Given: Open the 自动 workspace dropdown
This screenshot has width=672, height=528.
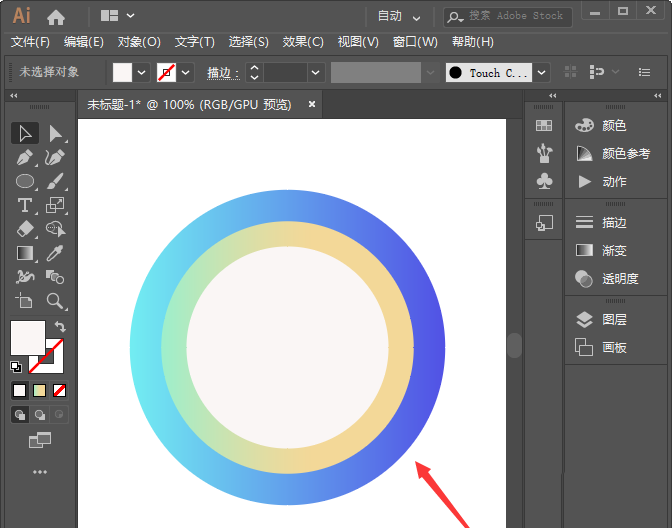Looking at the screenshot, I should point(399,16).
